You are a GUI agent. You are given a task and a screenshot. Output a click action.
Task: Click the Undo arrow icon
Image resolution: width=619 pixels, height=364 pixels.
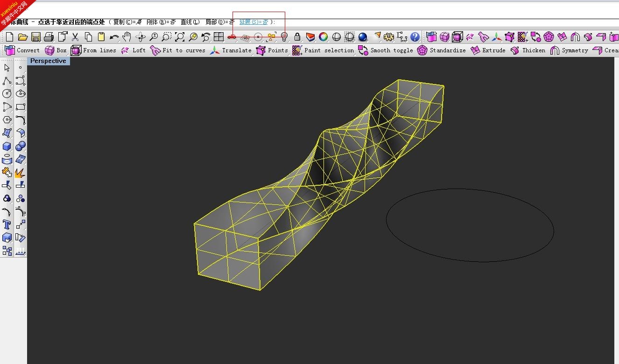[x=114, y=37]
